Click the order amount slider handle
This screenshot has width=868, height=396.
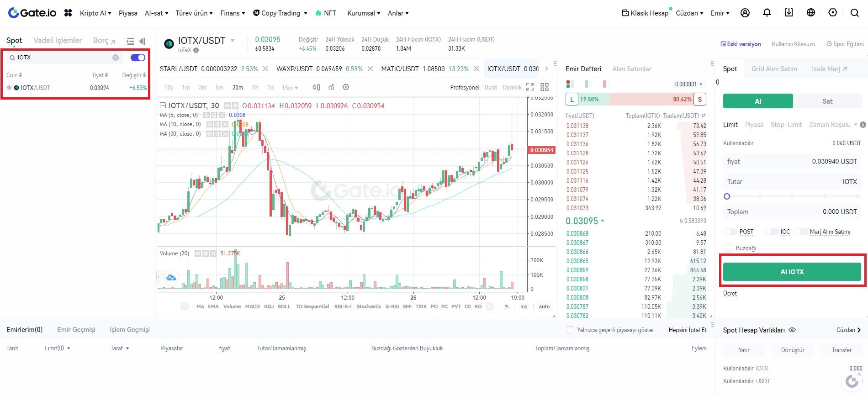coord(727,196)
